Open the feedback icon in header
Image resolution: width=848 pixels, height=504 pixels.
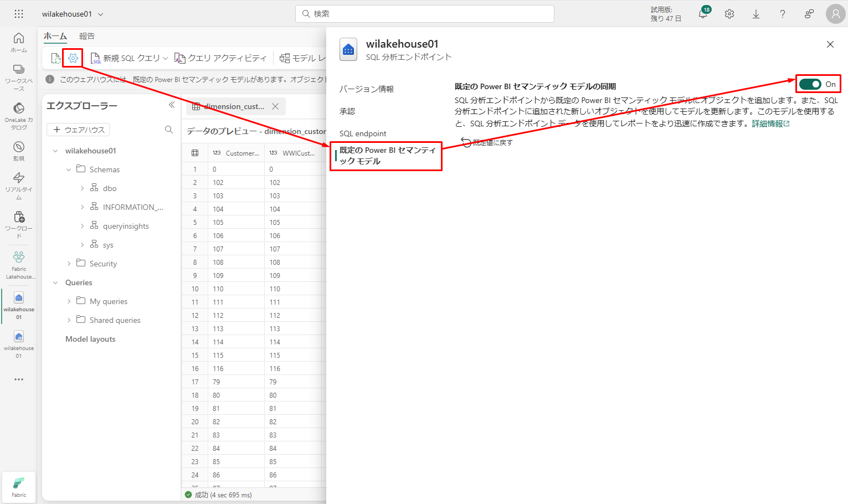809,14
